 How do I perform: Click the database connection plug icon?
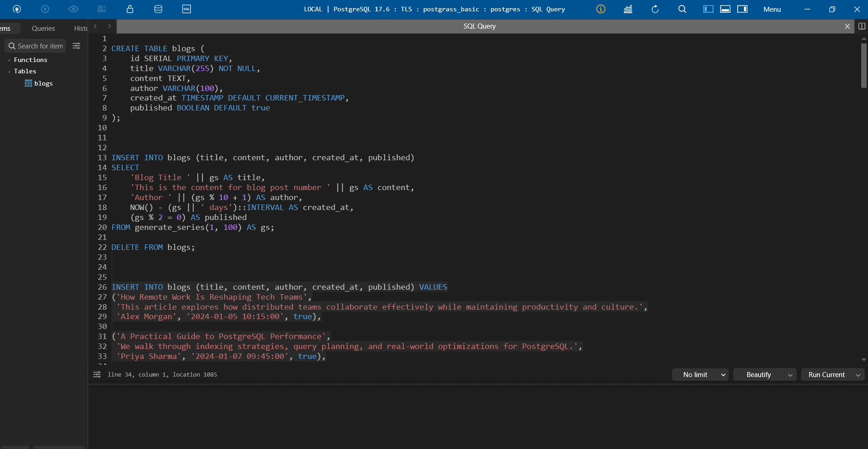(x=17, y=9)
